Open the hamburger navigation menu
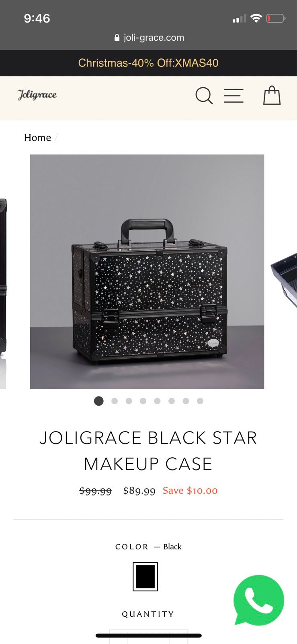The image size is (297, 644). (234, 96)
